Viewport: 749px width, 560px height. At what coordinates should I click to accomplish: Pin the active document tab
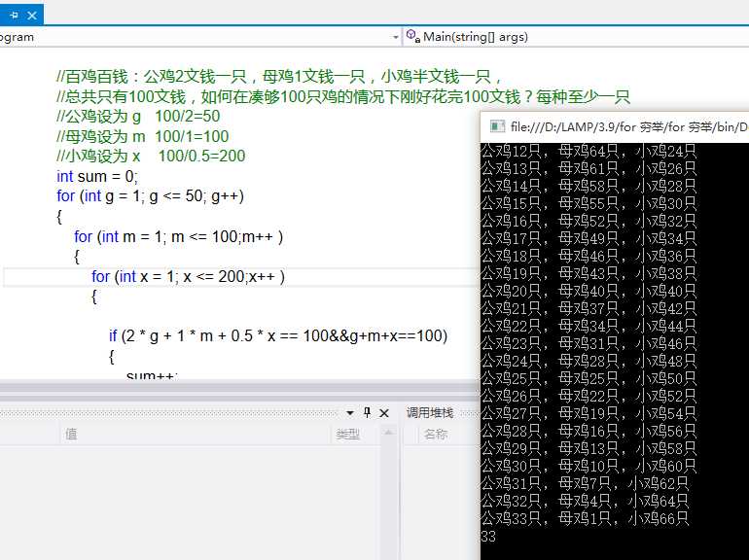point(15,16)
